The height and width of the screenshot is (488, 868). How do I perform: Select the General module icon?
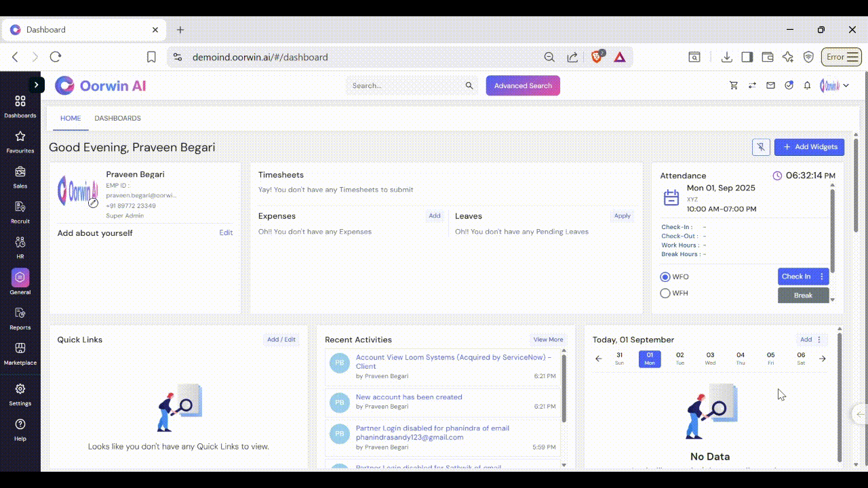pos(20,277)
